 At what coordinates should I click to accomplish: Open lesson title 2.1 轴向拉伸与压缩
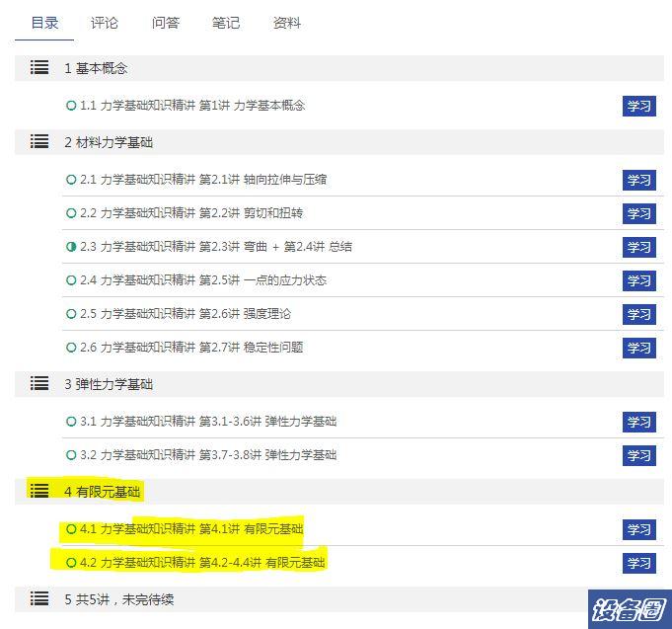[203, 180]
